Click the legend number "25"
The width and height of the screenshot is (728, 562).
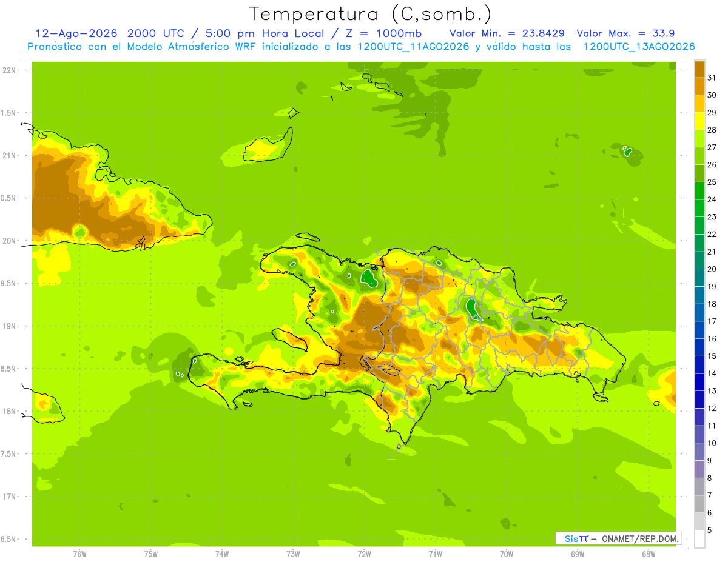click(x=712, y=182)
